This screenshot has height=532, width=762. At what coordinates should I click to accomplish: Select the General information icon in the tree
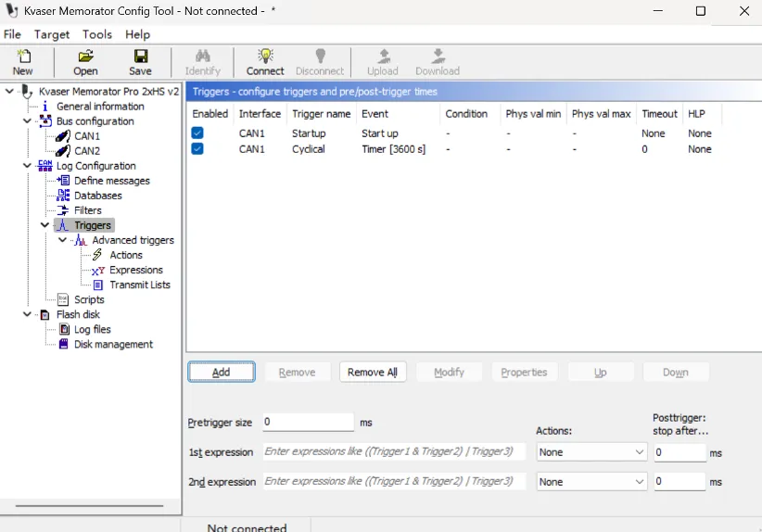tap(45, 107)
